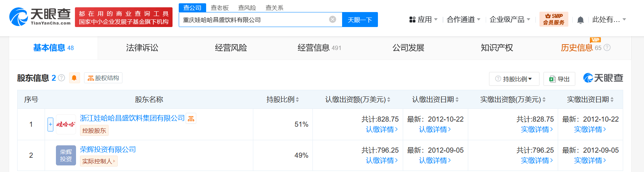Click help icon beside 历史信息

coord(607,47)
